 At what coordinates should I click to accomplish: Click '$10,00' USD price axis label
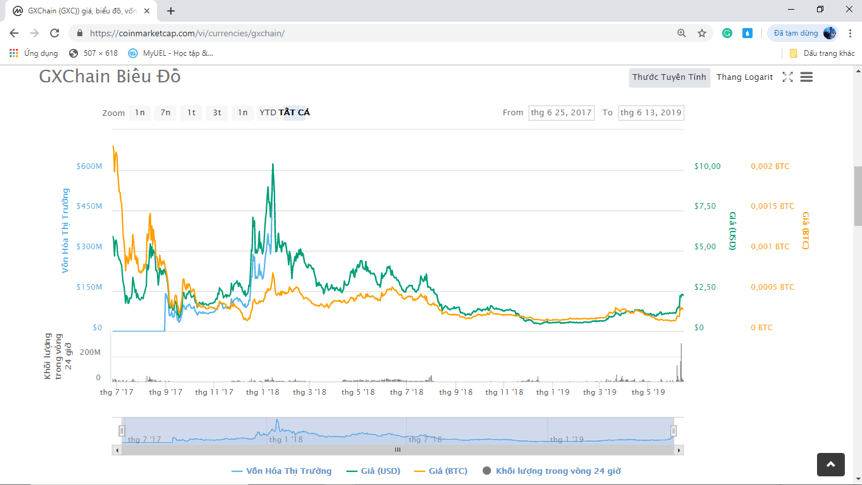(x=707, y=166)
